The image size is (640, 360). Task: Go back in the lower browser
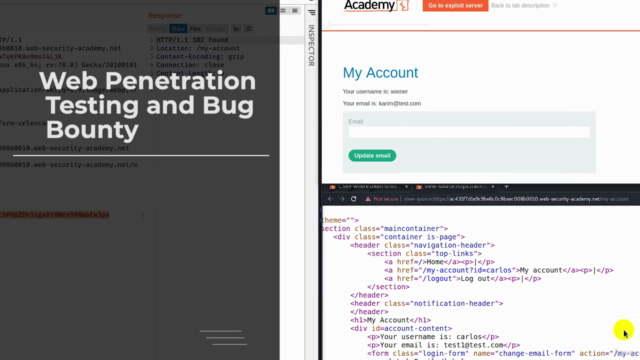point(330,199)
